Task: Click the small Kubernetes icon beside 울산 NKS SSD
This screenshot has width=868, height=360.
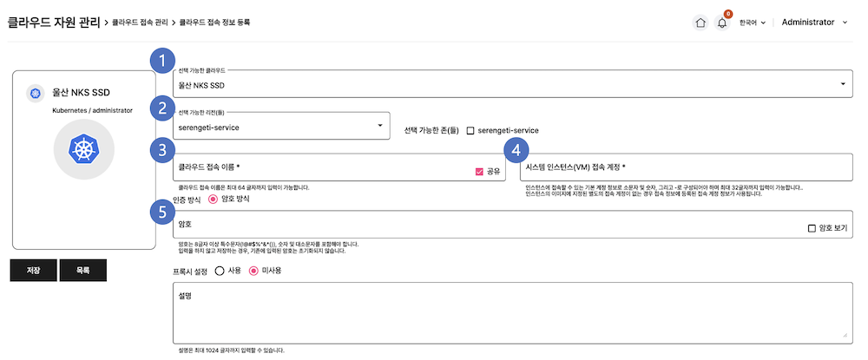Action: (x=35, y=93)
